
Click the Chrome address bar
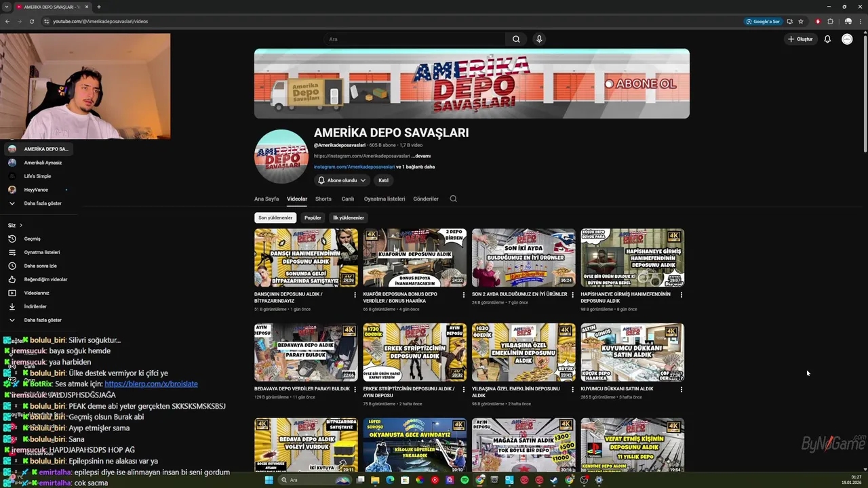tap(393, 21)
